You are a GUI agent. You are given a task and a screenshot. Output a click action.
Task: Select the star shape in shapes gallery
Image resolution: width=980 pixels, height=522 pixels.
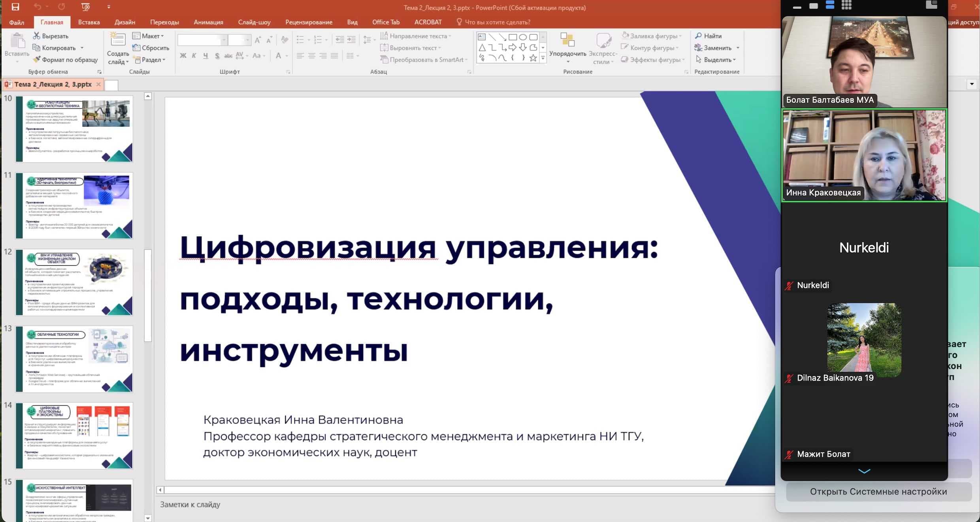click(x=533, y=58)
